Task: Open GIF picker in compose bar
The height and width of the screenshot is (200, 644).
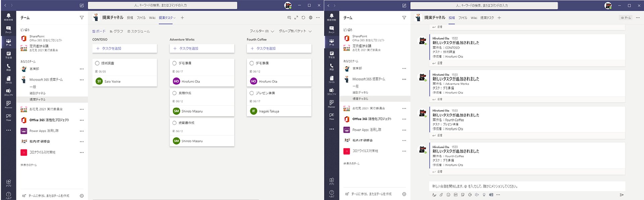Action: coord(455,195)
